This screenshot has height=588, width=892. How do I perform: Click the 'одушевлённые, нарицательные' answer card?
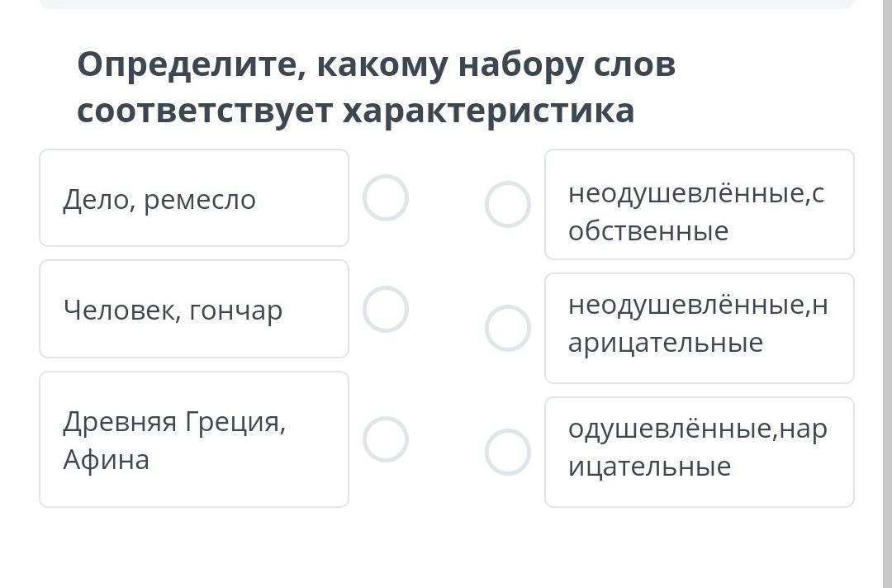[699, 453]
